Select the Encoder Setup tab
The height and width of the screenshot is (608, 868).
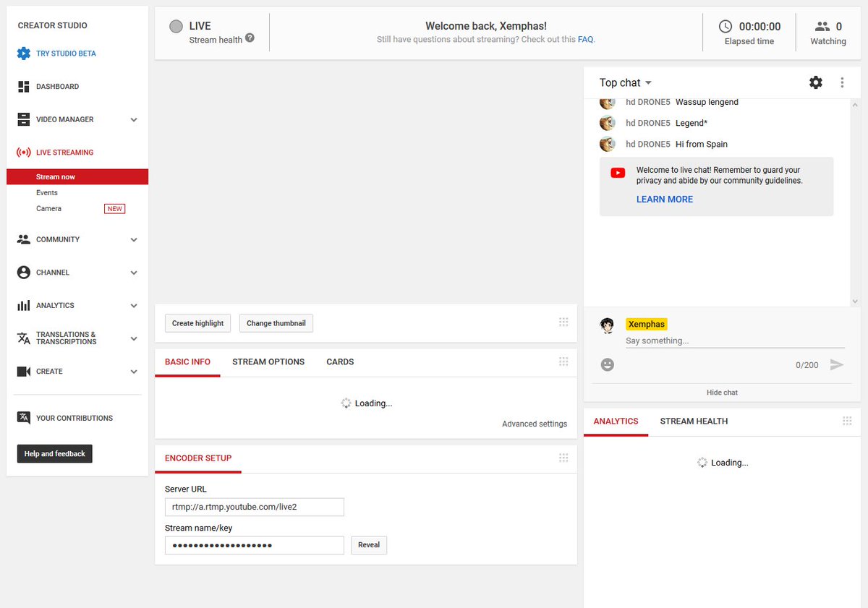[198, 458]
